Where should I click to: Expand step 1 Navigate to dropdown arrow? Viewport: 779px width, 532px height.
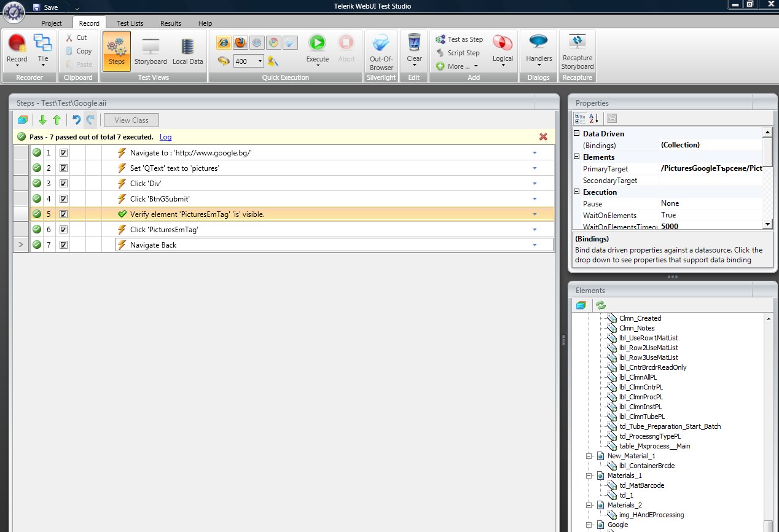coord(534,152)
